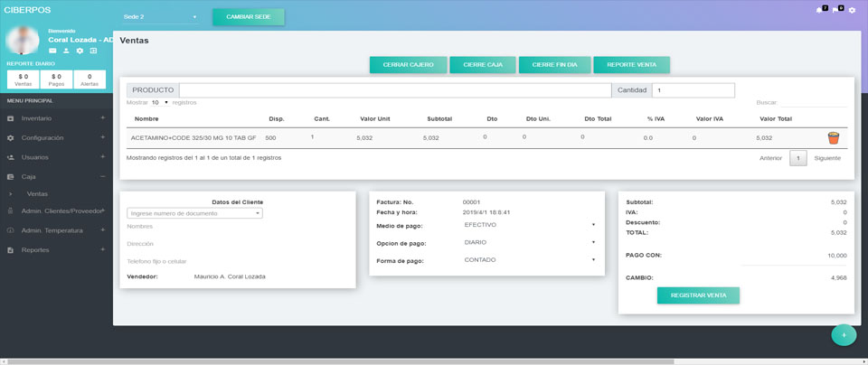Viewport: 868px width, 365px height.
Task: Sort table by Subtotal column header
Action: pyautogui.click(x=439, y=119)
